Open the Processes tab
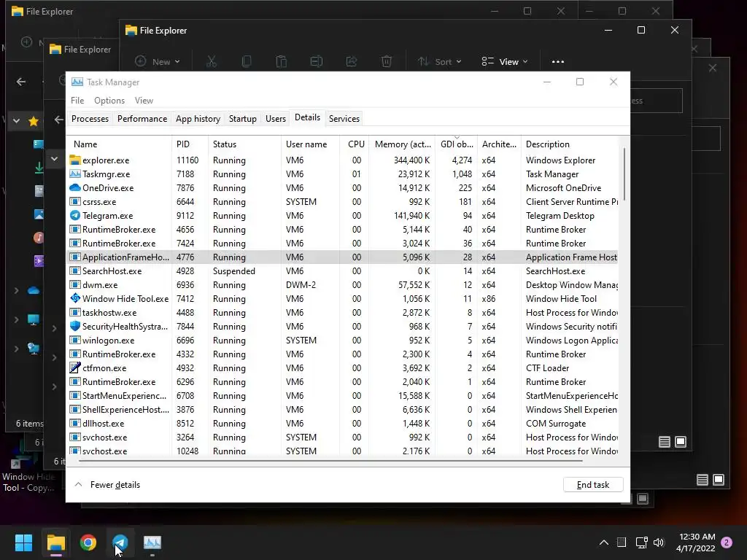Screen dimensions: 747x560 coord(90,119)
